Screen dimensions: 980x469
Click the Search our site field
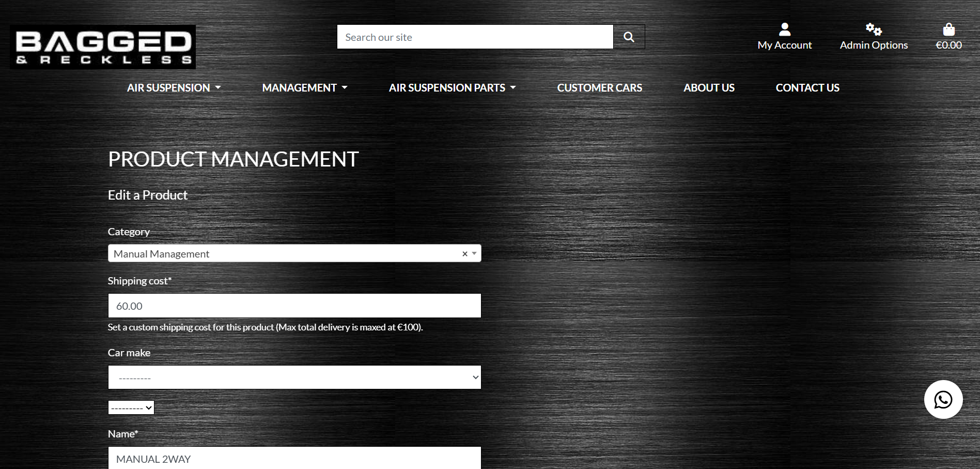[475, 37]
